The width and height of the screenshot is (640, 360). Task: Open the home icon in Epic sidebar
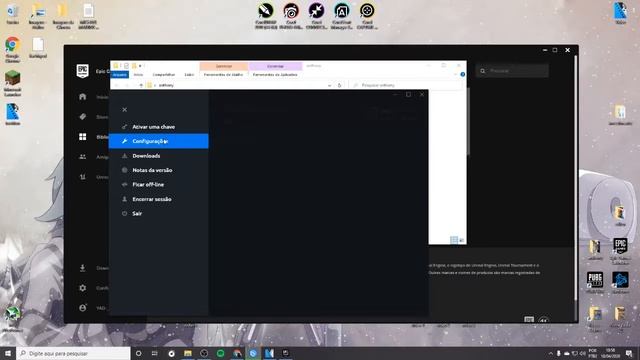pyautogui.click(x=82, y=97)
